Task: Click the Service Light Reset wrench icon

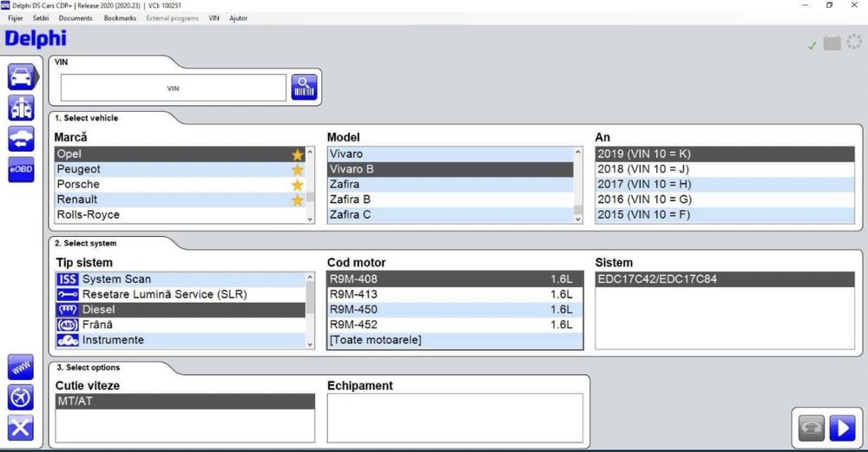Action: (68, 294)
